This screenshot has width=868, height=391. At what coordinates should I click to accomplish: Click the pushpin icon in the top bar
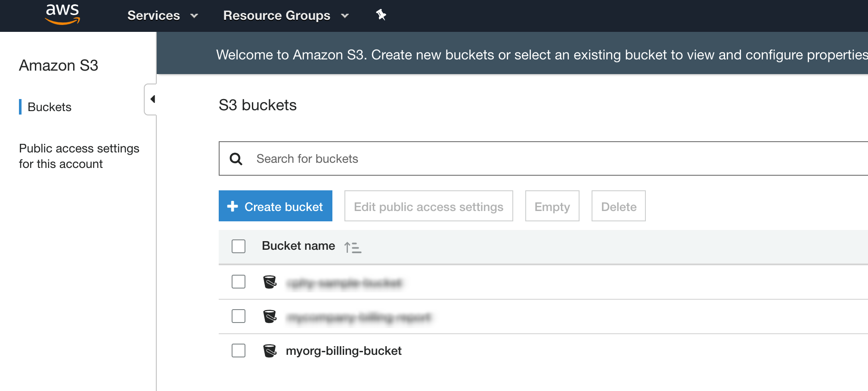(381, 15)
